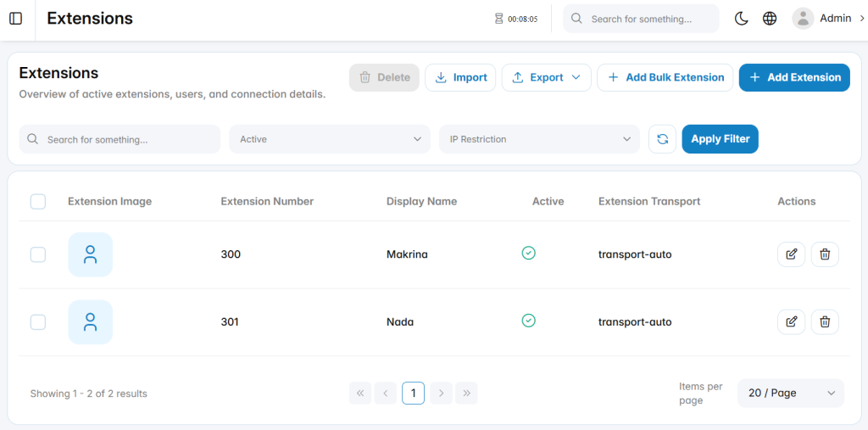Click extension number 300
This screenshot has width=868, height=430.
pyautogui.click(x=231, y=255)
